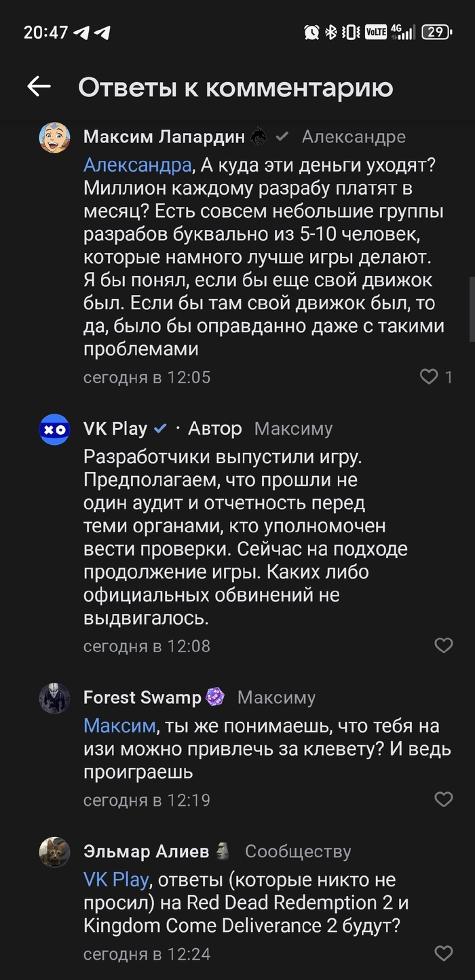This screenshot has height=980, width=475.
Task: Tap the back arrow in the header
Action: click(x=39, y=86)
